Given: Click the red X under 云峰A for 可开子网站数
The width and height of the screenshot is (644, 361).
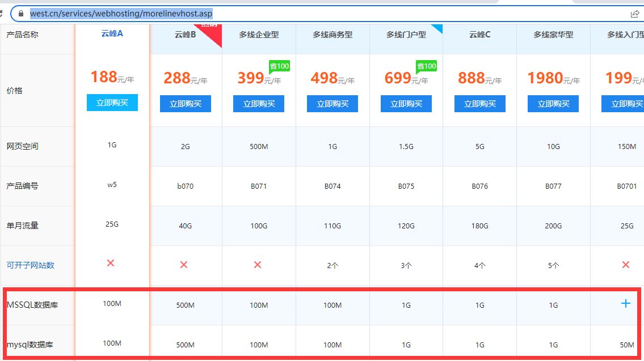Looking at the screenshot, I should (x=111, y=263).
